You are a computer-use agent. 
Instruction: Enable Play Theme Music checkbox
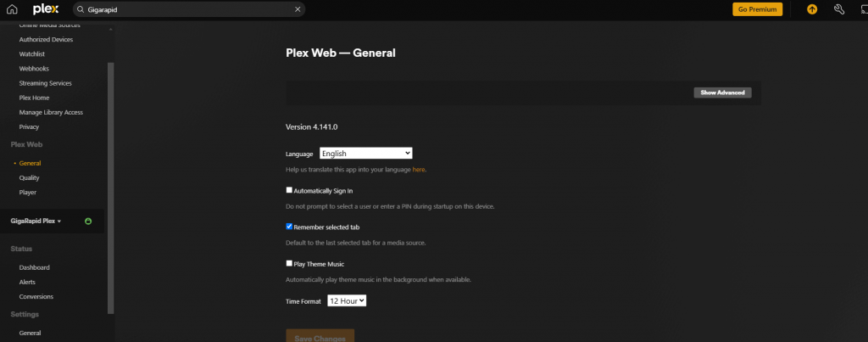tap(289, 263)
